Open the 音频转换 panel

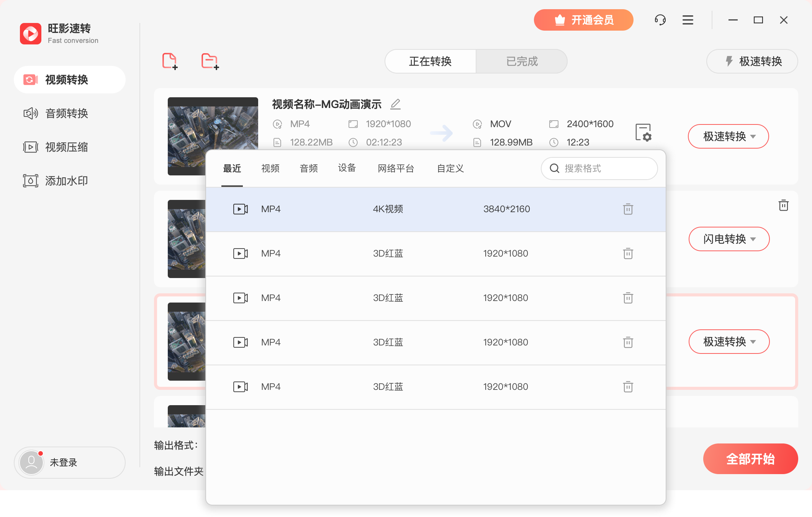point(66,113)
